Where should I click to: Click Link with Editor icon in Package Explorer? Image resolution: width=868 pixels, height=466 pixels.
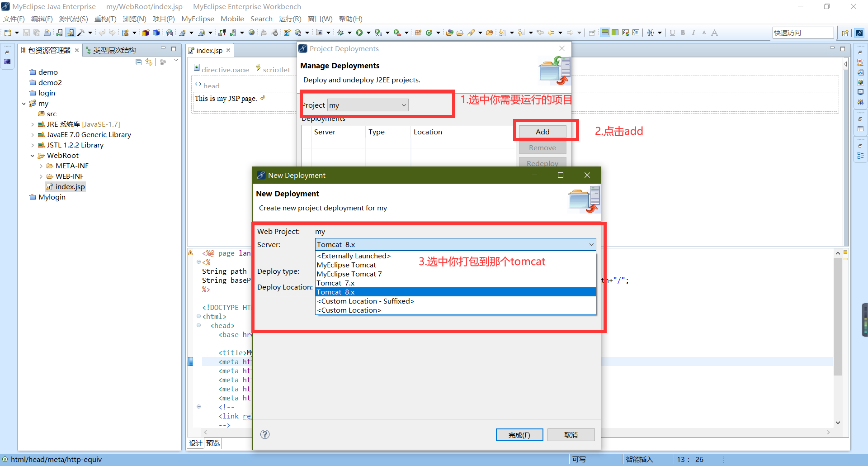pyautogui.click(x=149, y=62)
